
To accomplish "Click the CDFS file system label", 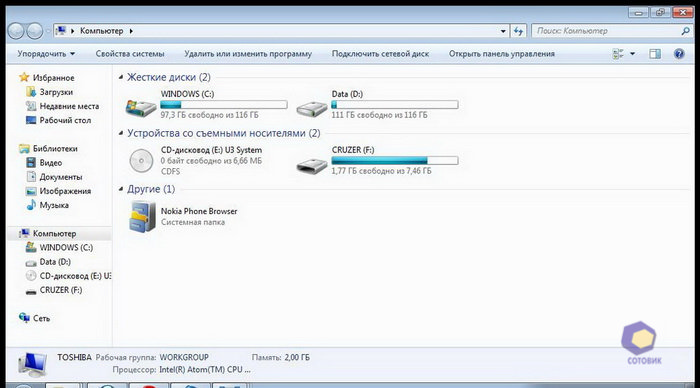I will coord(170,171).
